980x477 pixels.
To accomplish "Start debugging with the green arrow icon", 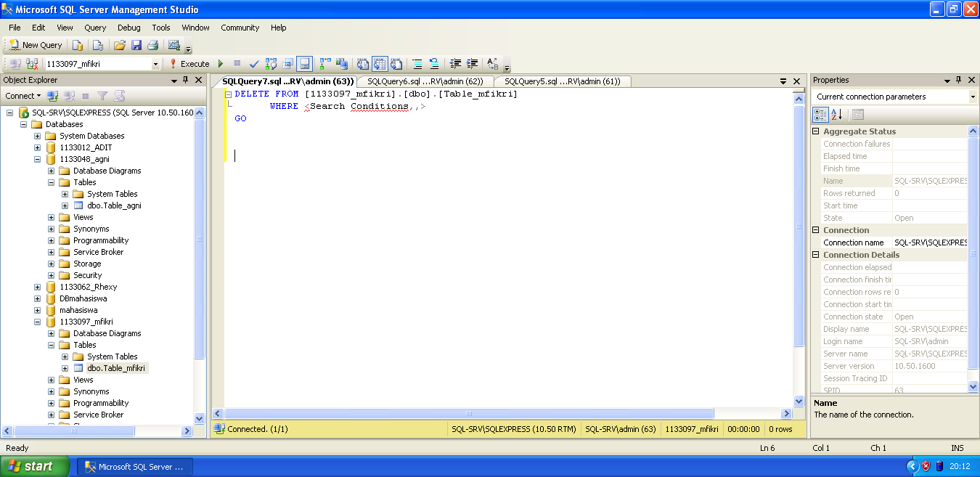I will click(x=221, y=64).
